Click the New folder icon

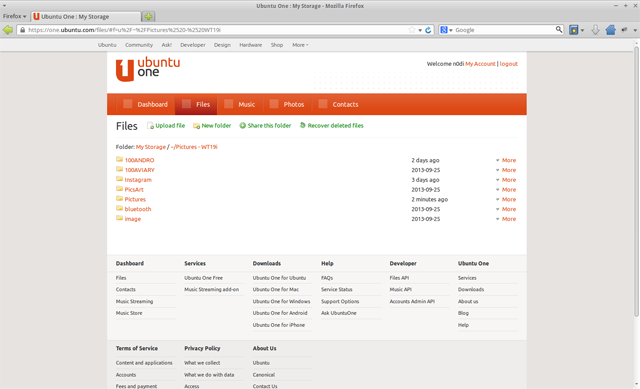(x=196, y=126)
